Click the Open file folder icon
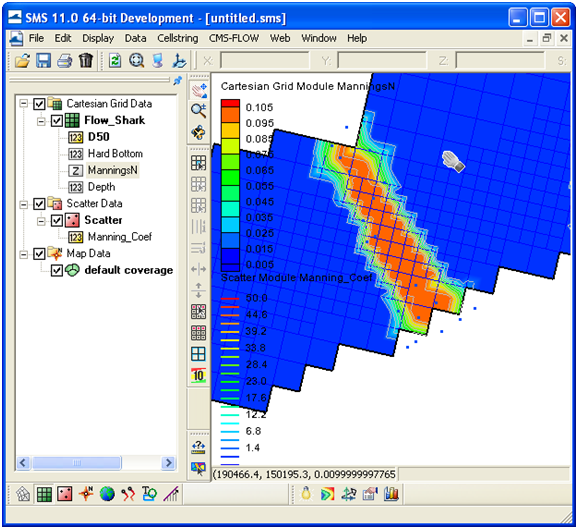 [22, 60]
